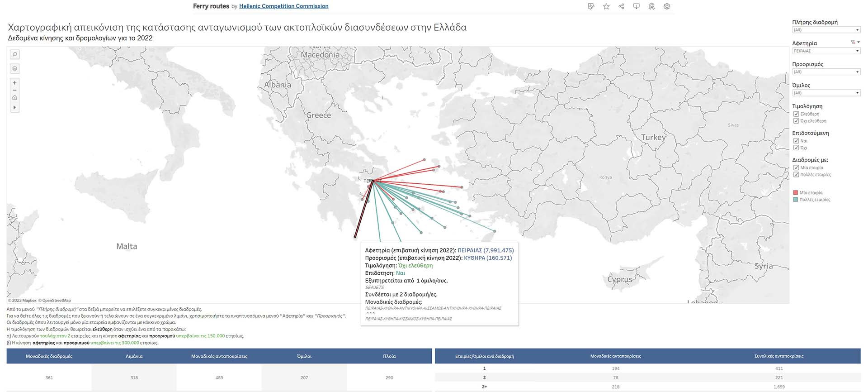The height and width of the screenshot is (392, 868).
Task: Click the Συνολικές ανταποκρίσεις table header
Action: 778,356
